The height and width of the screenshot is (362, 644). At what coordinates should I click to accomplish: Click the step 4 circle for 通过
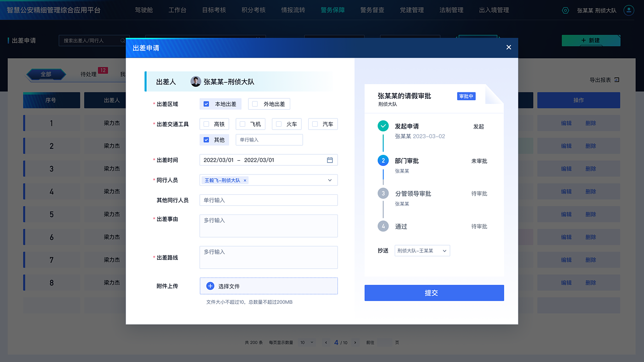[383, 226]
